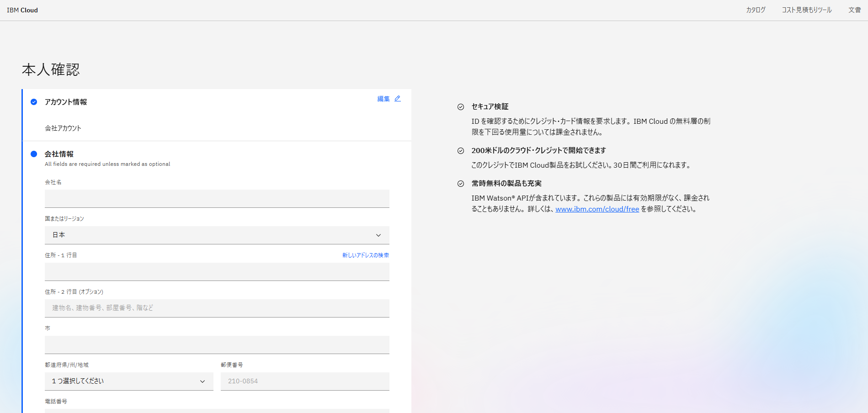Click the checkmark icon beside 常時無料の製品も充実
868x413 pixels.
461,184
